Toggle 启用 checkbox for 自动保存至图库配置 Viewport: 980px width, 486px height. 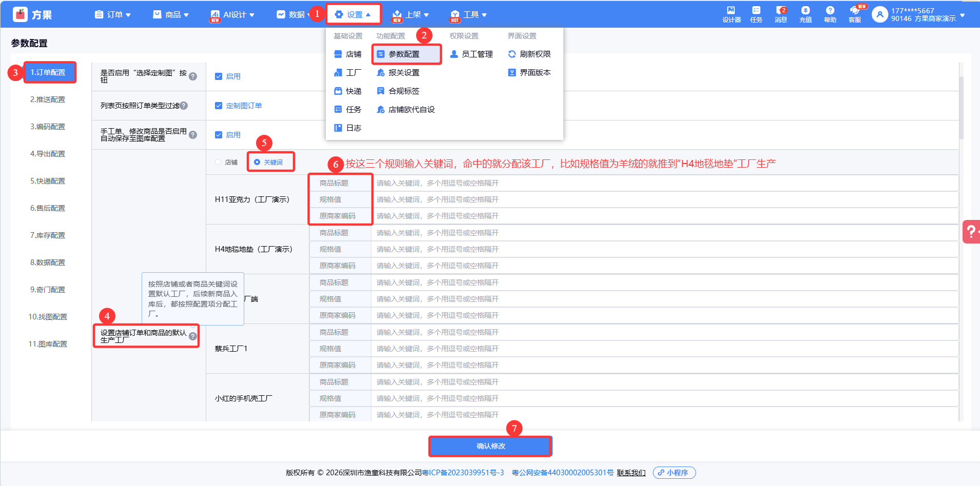219,135
